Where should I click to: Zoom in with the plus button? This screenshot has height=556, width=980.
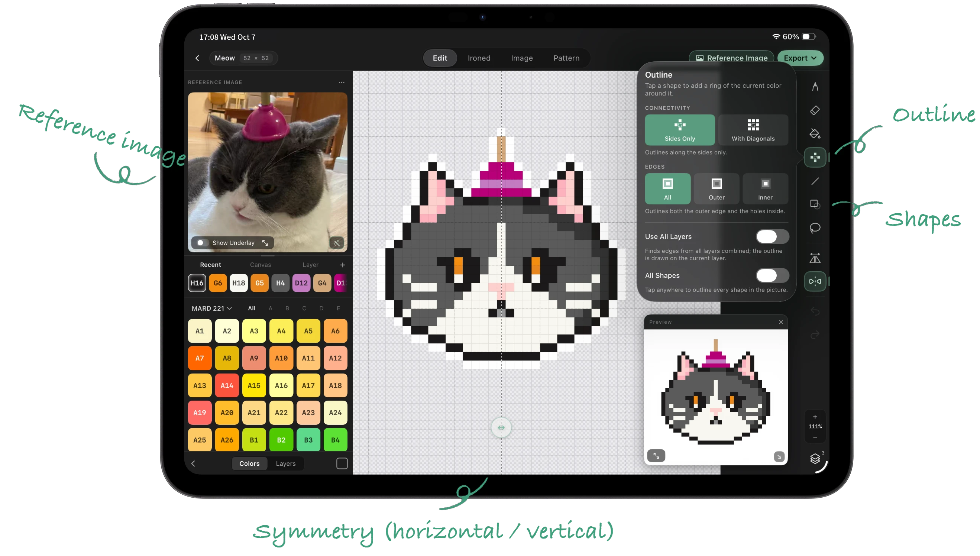[815, 417]
